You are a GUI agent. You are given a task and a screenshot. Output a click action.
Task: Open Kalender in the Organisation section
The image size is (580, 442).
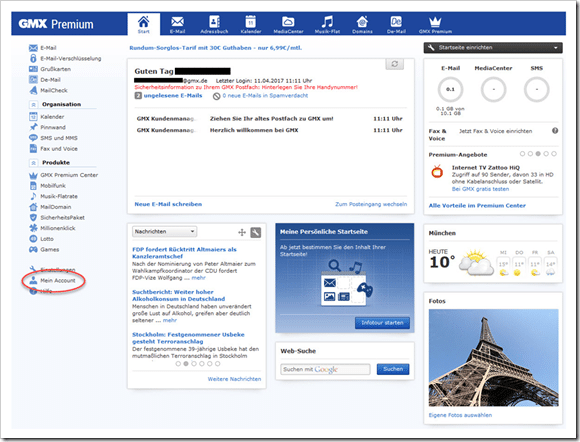[x=46, y=117]
